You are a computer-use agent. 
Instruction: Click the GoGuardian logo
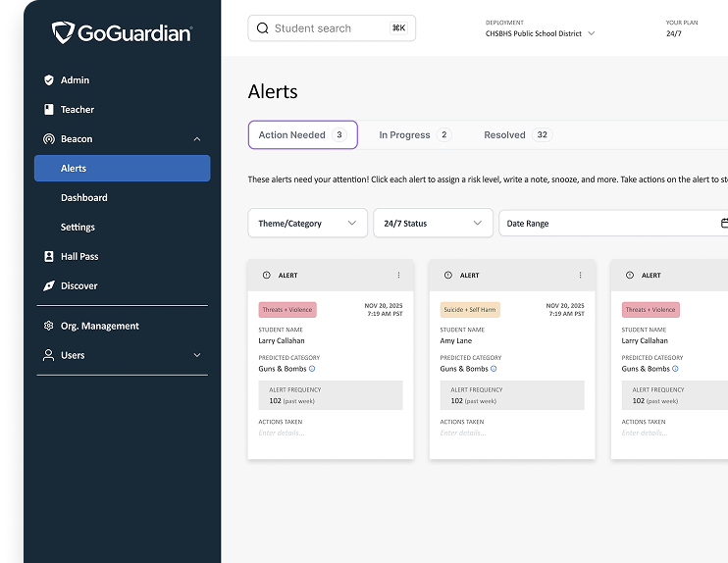pyautogui.click(x=122, y=33)
